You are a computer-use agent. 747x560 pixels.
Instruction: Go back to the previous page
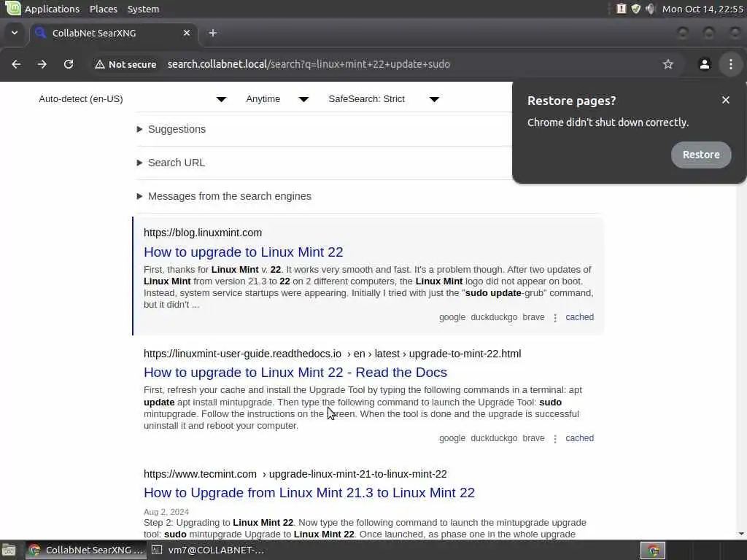click(x=16, y=64)
